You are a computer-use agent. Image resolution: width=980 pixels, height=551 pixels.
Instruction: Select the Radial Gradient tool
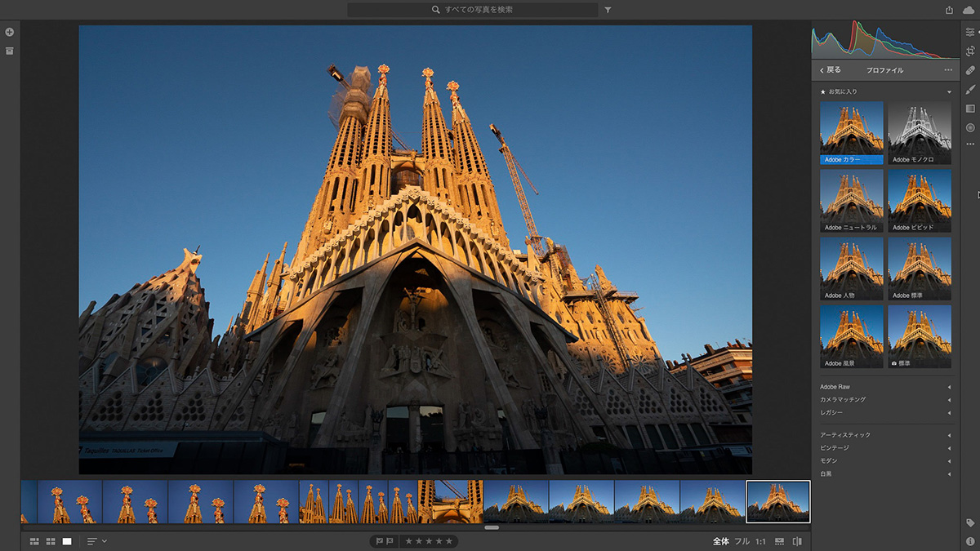coord(970,127)
